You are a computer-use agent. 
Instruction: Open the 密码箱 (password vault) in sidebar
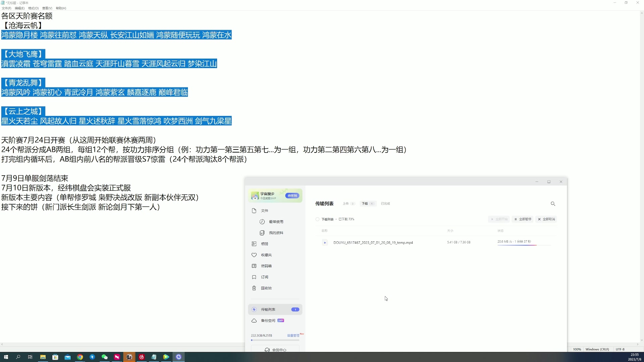tap(266, 266)
